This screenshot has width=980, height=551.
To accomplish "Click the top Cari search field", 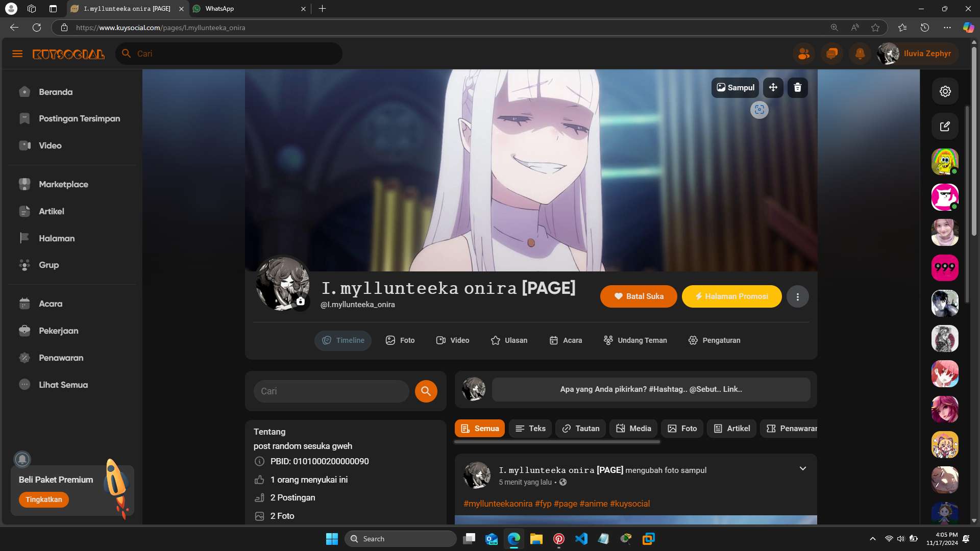I will click(x=229, y=54).
